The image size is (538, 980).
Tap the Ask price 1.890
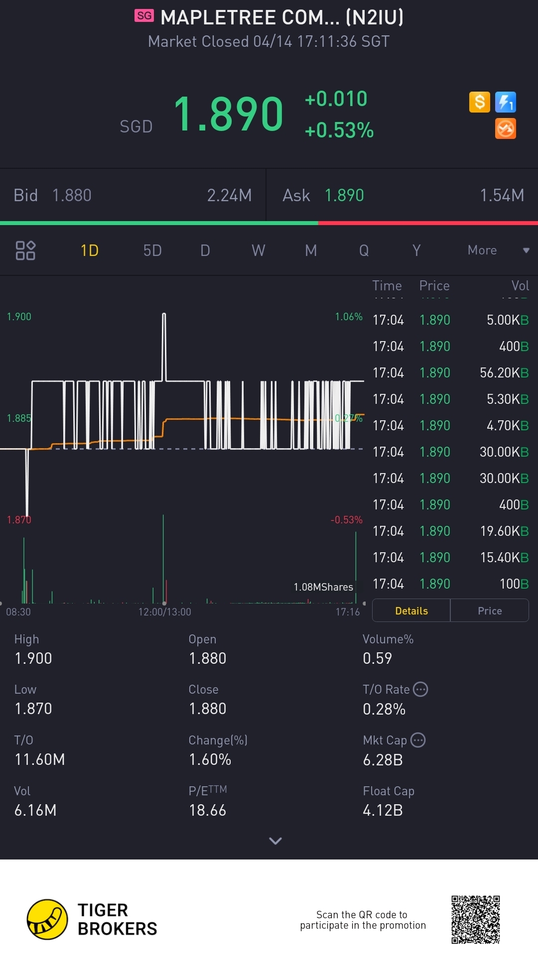344,195
